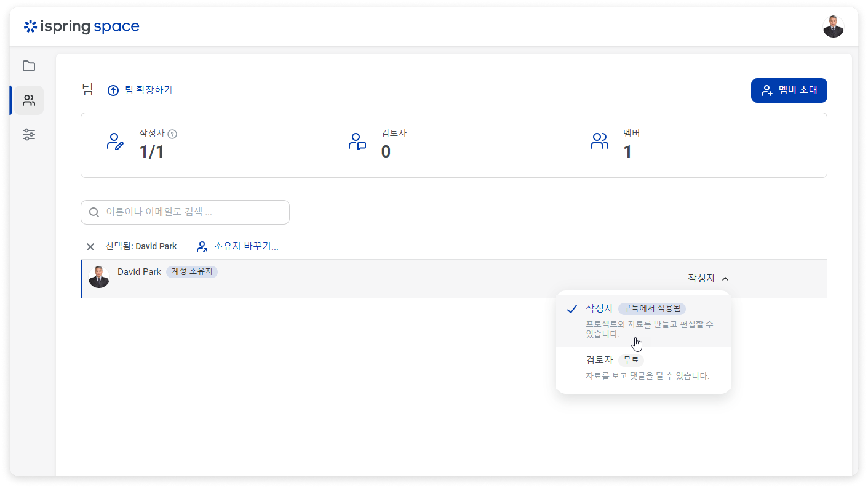Click the author pencil-person icon
868x488 pixels.
point(115,142)
